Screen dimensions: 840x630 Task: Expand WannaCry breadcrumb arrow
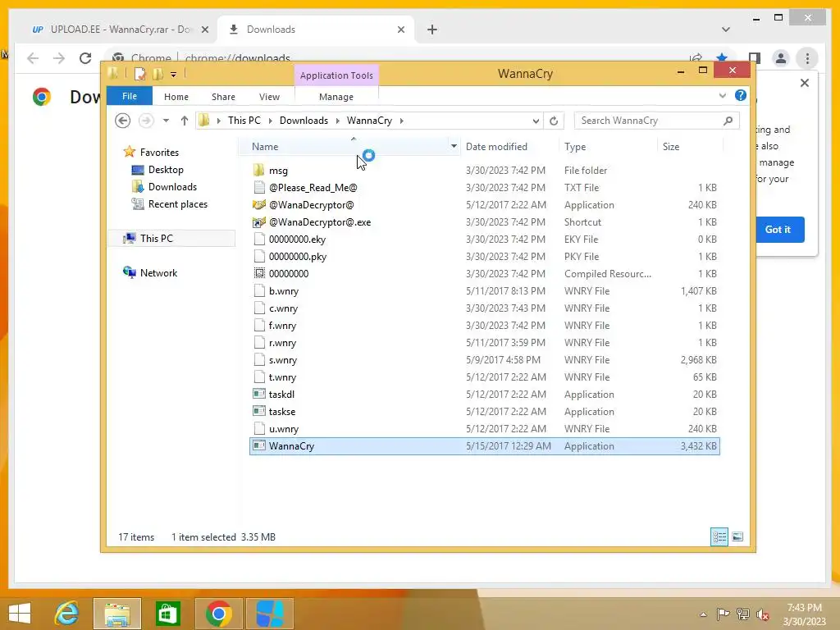point(401,121)
